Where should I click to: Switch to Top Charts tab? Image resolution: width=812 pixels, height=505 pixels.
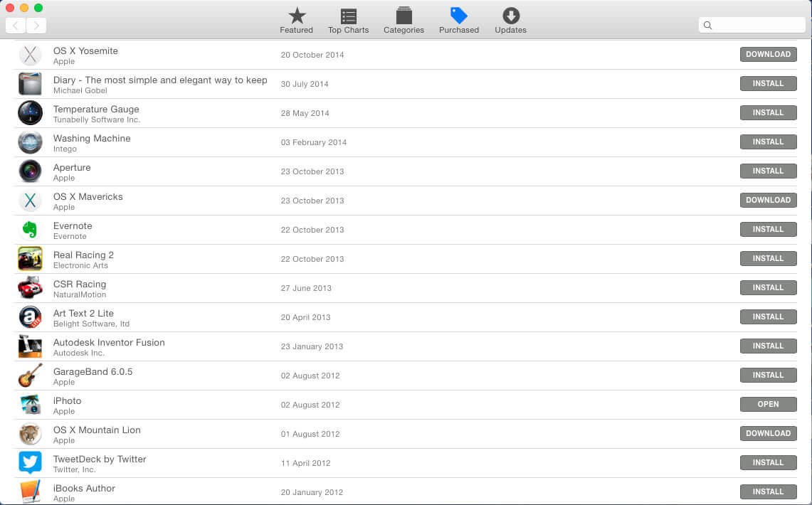click(349, 21)
